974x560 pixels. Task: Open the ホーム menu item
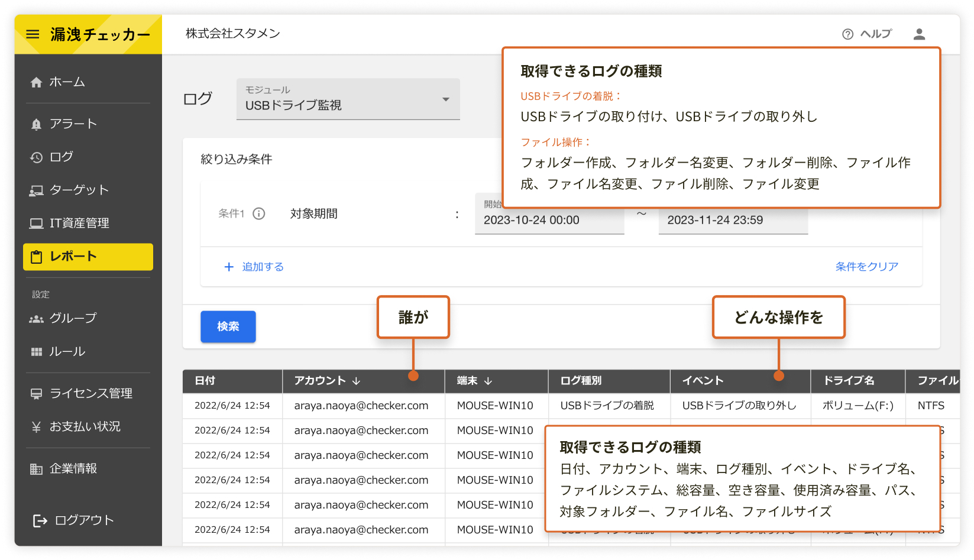[x=88, y=82]
